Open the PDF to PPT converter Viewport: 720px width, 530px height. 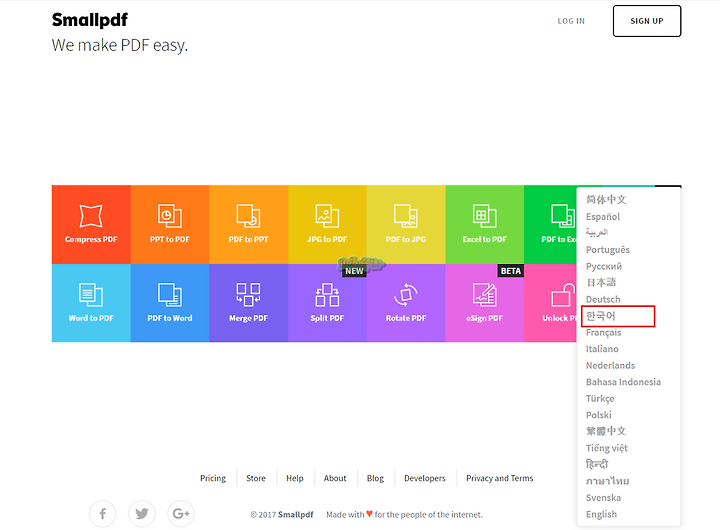click(248, 224)
